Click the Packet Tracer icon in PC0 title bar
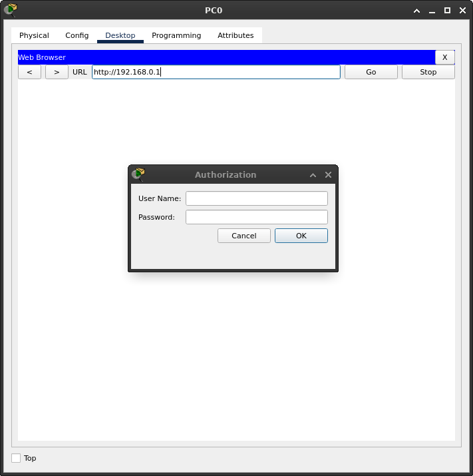Screen dimensions: 473x476 tap(10, 10)
